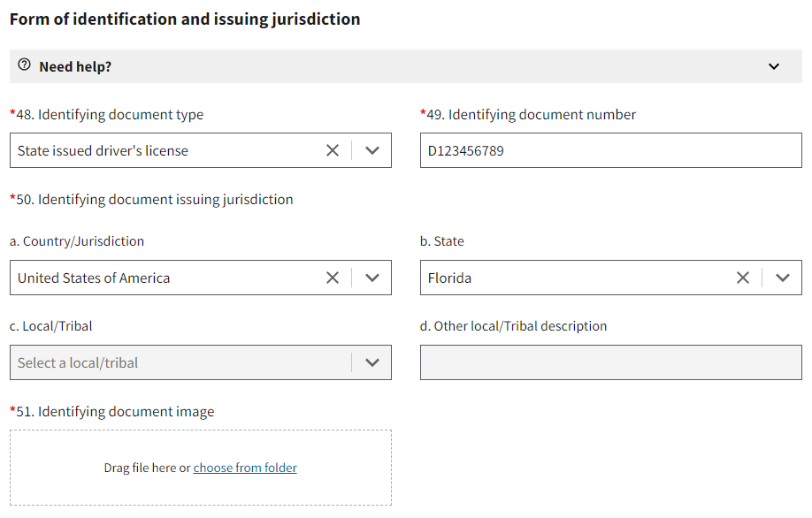
Task: Click the Other local/Tribal description field
Action: (x=610, y=362)
